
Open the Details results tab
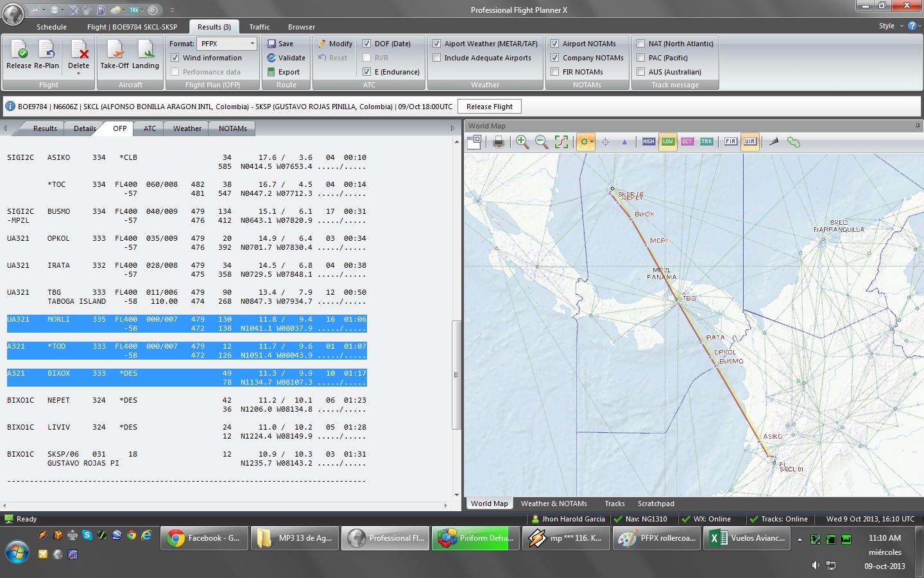click(x=85, y=128)
